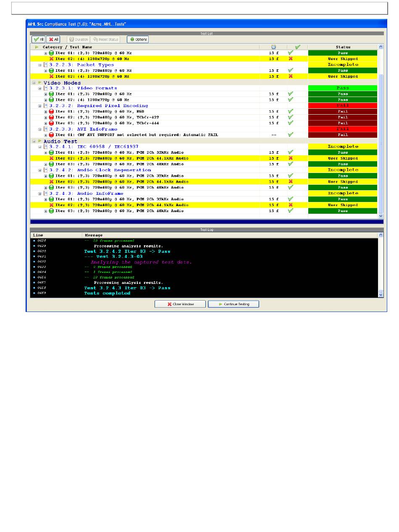Click green pass ball on 3.2.4.3 Iter 03

point(52,211)
